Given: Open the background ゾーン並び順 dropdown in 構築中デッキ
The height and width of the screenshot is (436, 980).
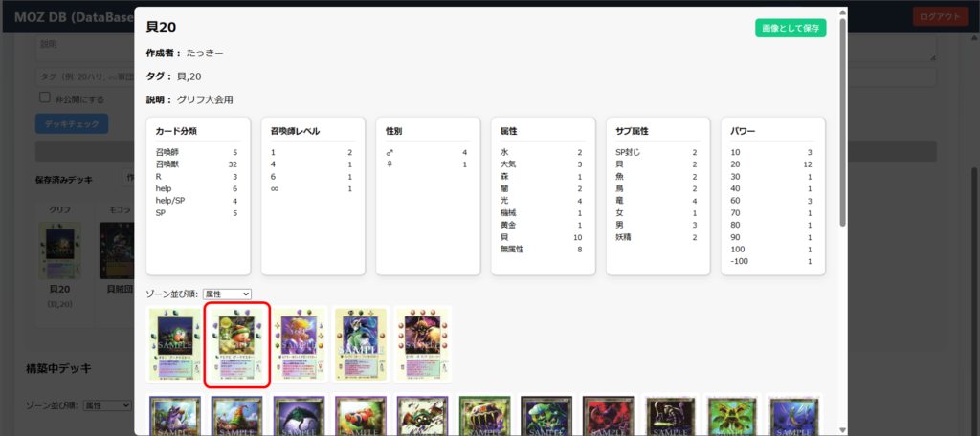Looking at the screenshot, I should [107, 405].
